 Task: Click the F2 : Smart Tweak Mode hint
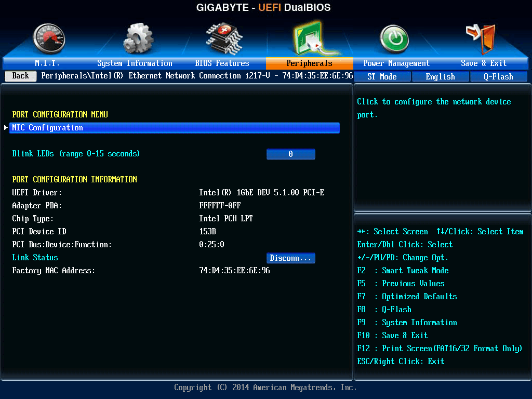403,271
